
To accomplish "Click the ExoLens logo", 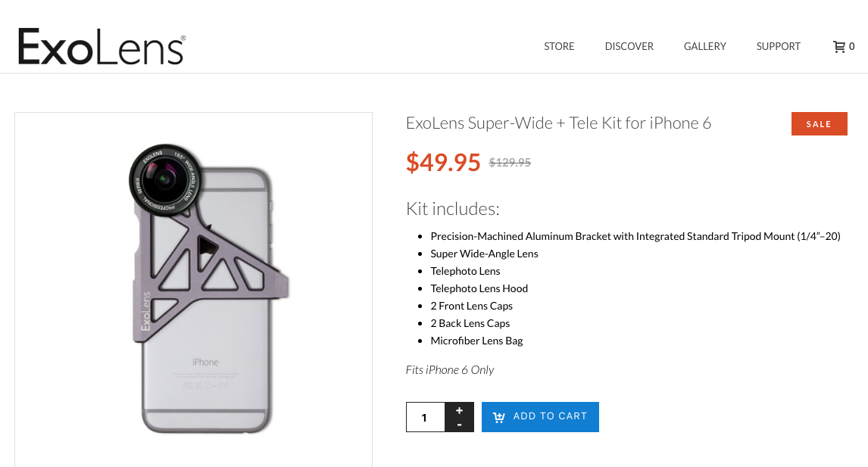I will click(101, 46).
